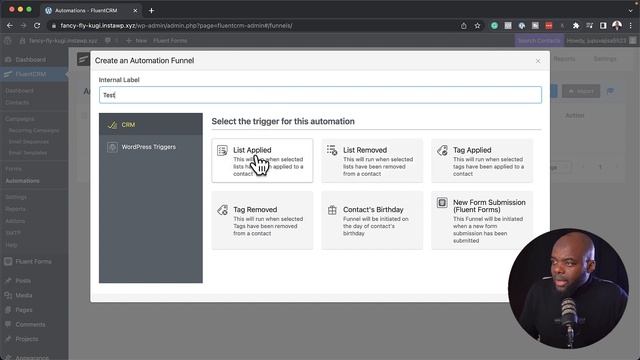Image resolution: width=640 pixels, height=360 pixels.
Task: Switch to WordPress Triggers category
Action: [151, 147]
